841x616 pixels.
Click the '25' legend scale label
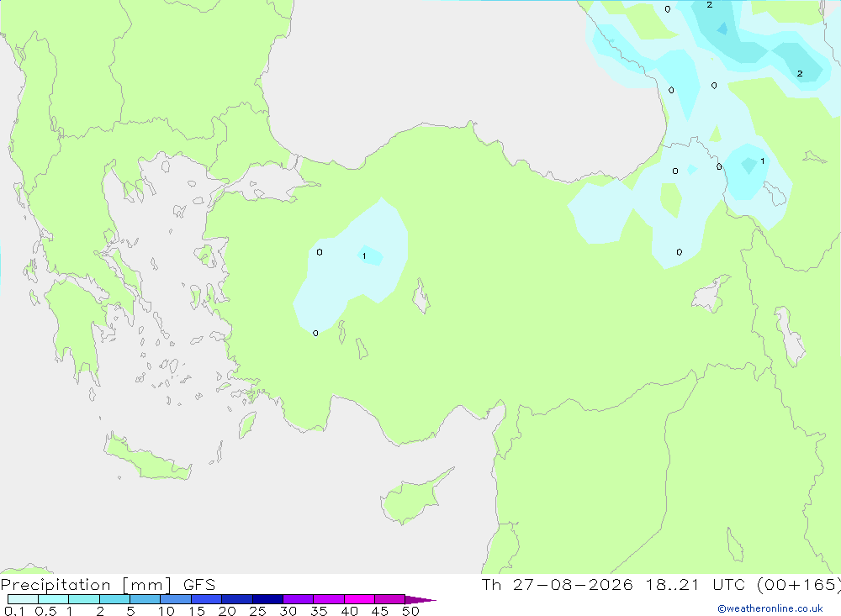click(257, 611)
